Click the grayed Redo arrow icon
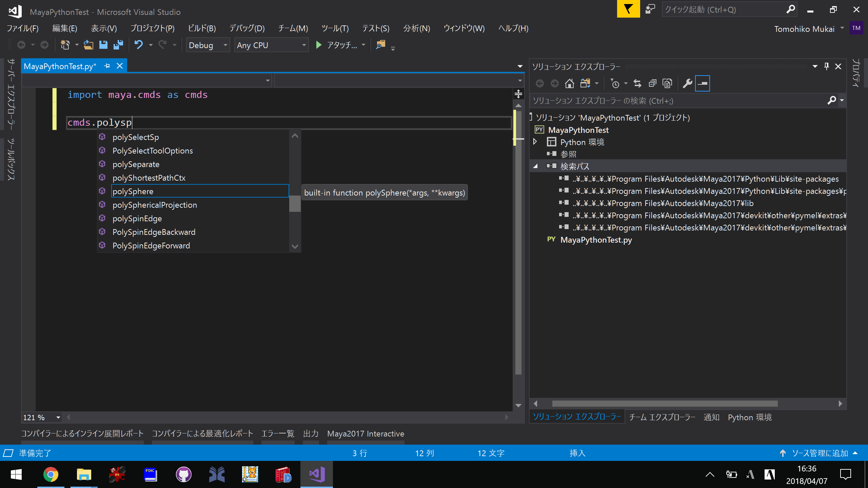 (x=163, y=45)
